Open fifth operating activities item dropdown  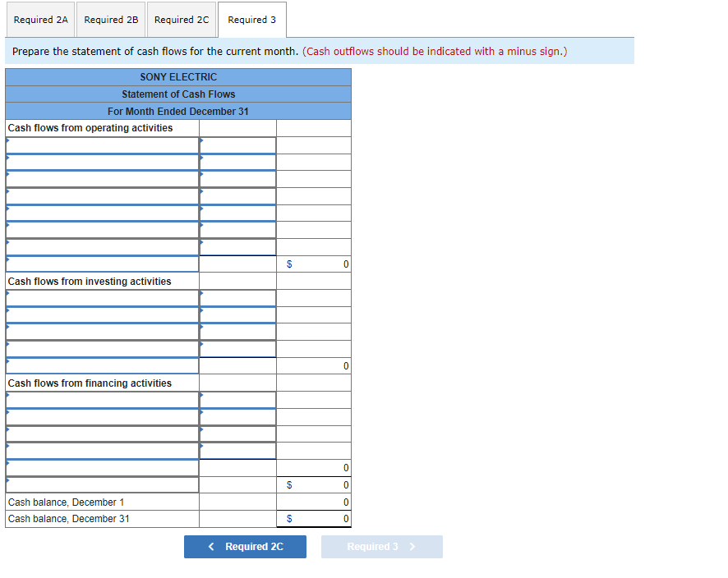tap(103, 213)
